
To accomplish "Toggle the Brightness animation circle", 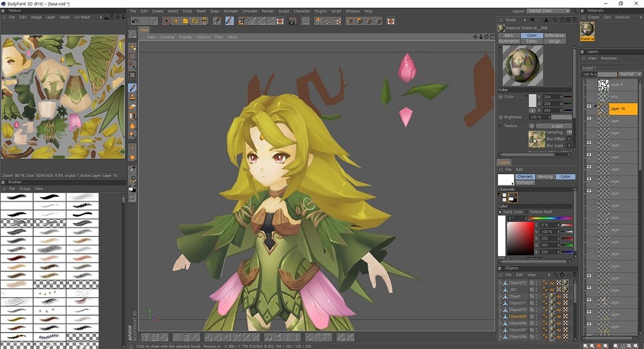I will point(501,117).
